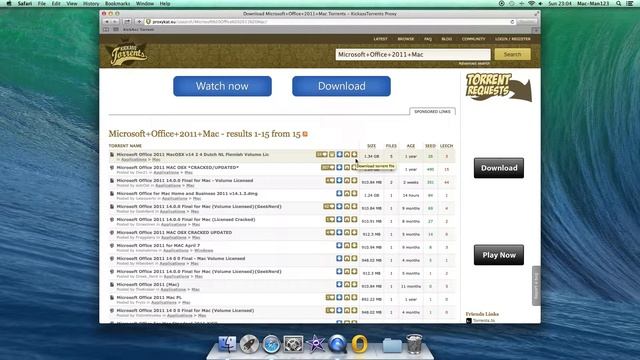Open the SPONSORED LINKS tab label
Viewport: 640px width, 360px height.
(432, 111)
